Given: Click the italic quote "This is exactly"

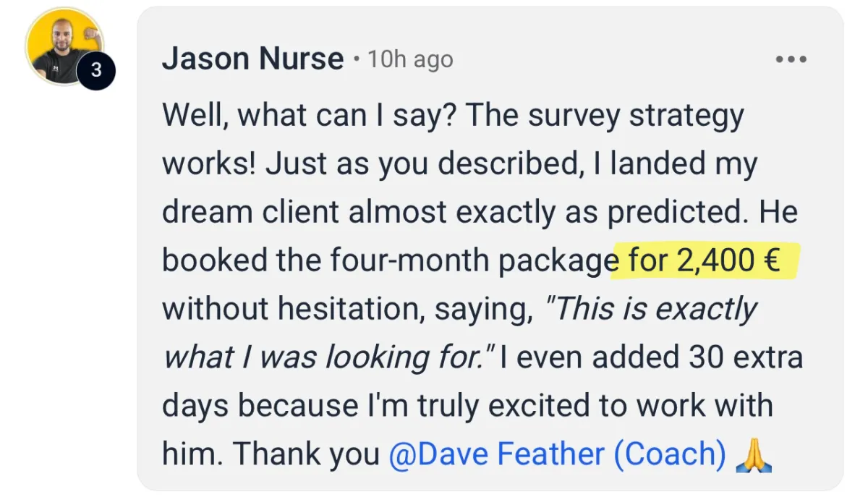Looking at the screenshot, I should click(x=650, y=310).
